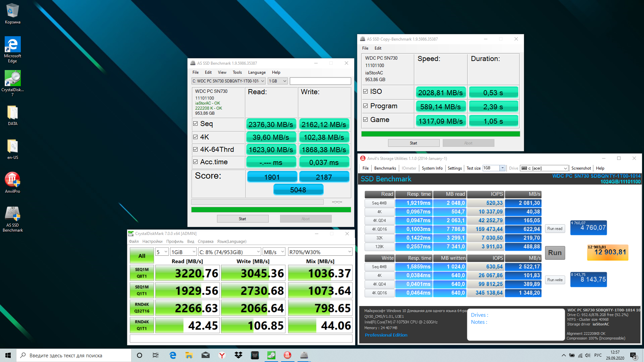
Task: Toggle the Acc.time checkbox
Action: coord(195,162)
